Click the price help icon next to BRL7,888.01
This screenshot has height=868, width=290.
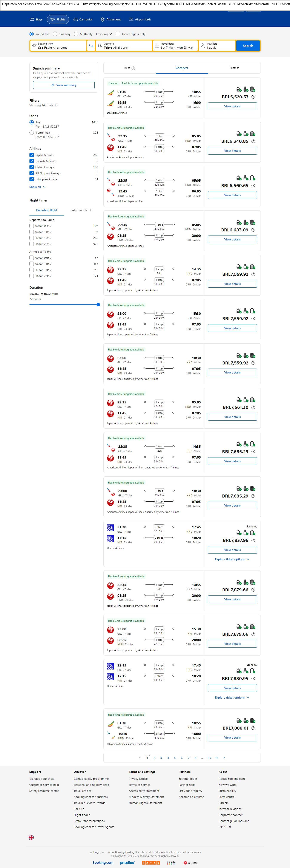(x=253, y=728)
